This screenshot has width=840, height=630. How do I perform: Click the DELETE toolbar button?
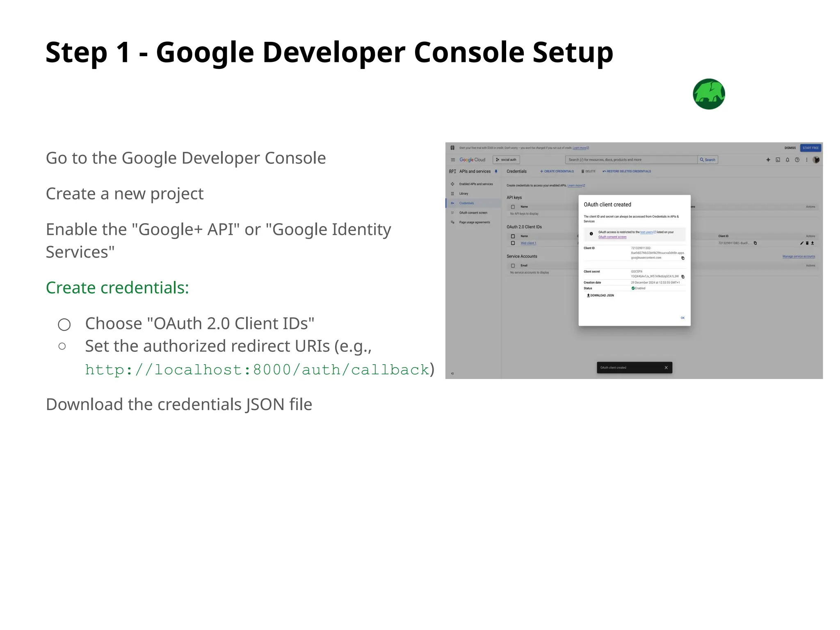tap(589, 171)
